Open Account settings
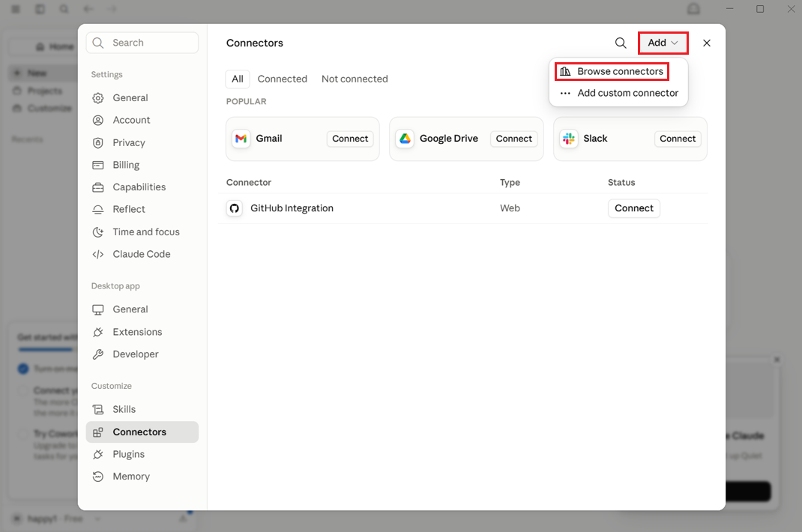Image resolution: width=802 pixels, height=532 pixels. (x=142, y=120)
